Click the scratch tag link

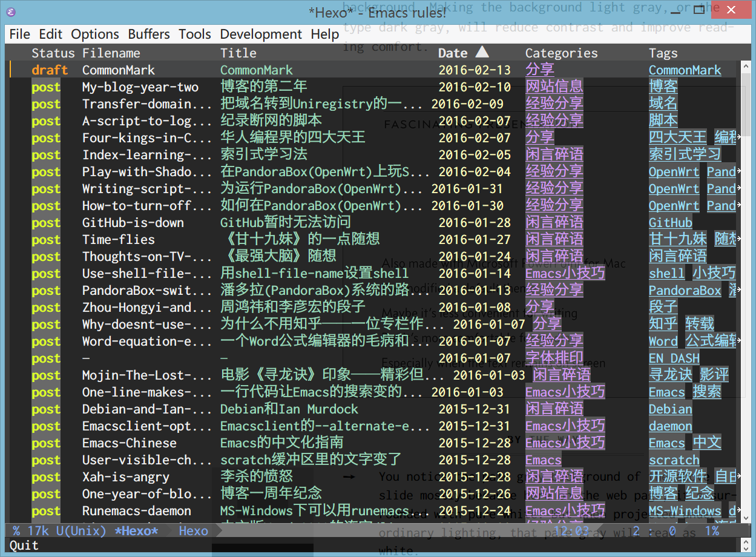[674, 460]
